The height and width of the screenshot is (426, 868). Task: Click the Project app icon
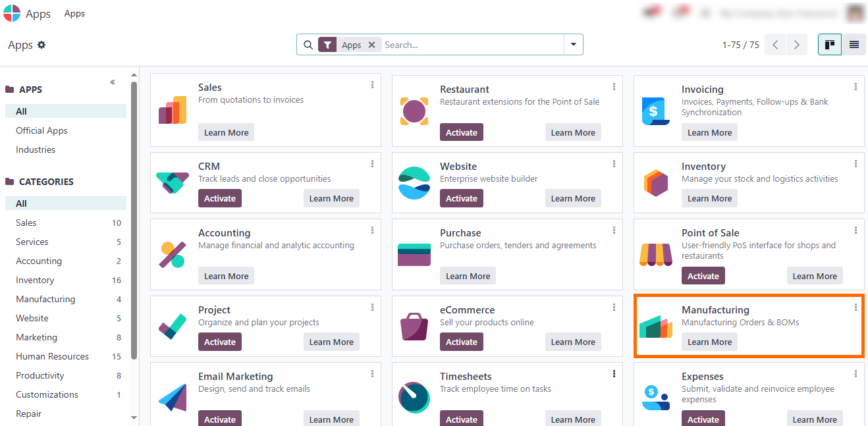[x=173, y=326]
